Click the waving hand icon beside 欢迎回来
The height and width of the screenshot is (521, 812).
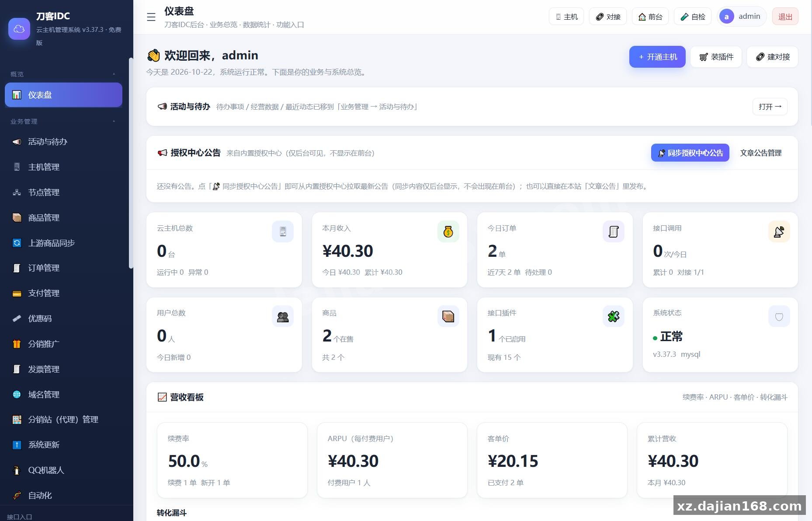[x=153, y=55]
